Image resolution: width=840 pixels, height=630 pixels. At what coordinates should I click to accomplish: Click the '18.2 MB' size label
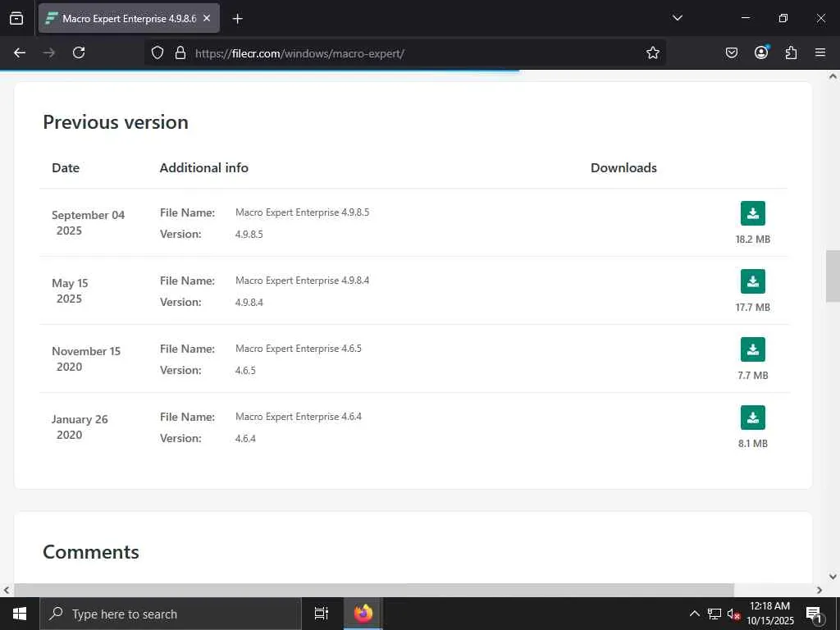[x=753, y=239]
